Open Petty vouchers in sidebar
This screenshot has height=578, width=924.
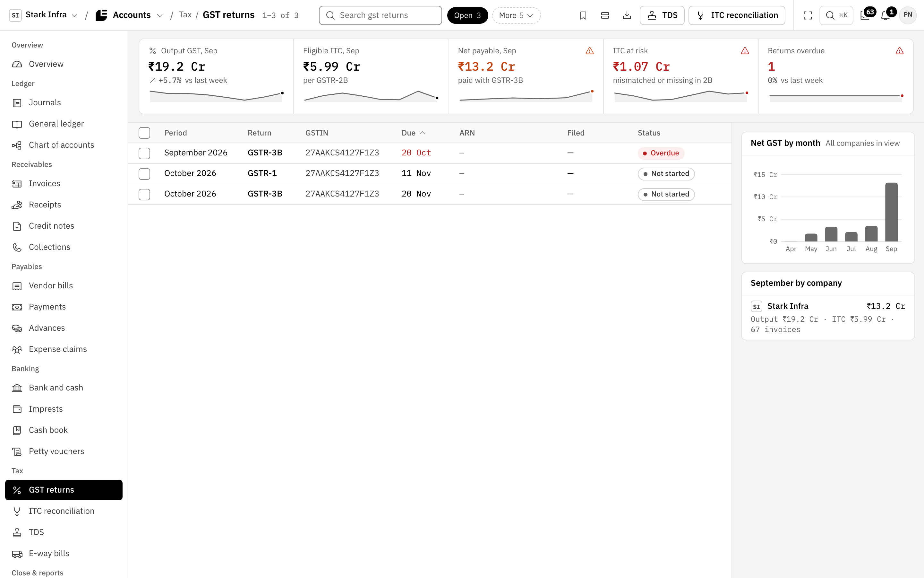pyautogui.click(x=64, y=451)
